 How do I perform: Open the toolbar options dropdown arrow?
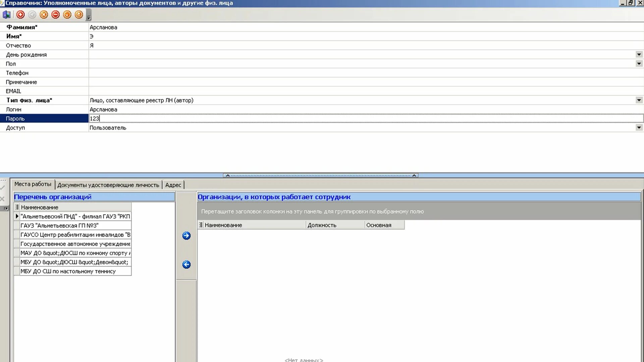coord(89,15)
